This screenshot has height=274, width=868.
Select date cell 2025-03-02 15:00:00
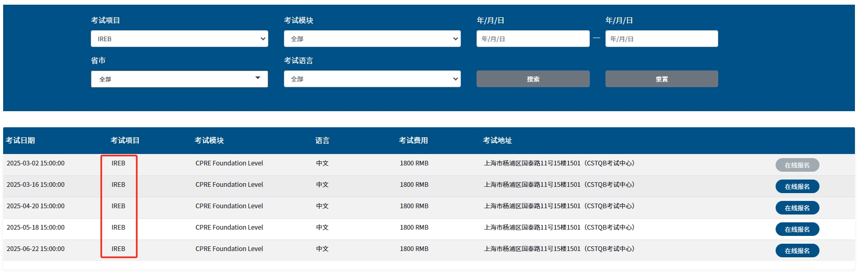[x=35, y=163]
